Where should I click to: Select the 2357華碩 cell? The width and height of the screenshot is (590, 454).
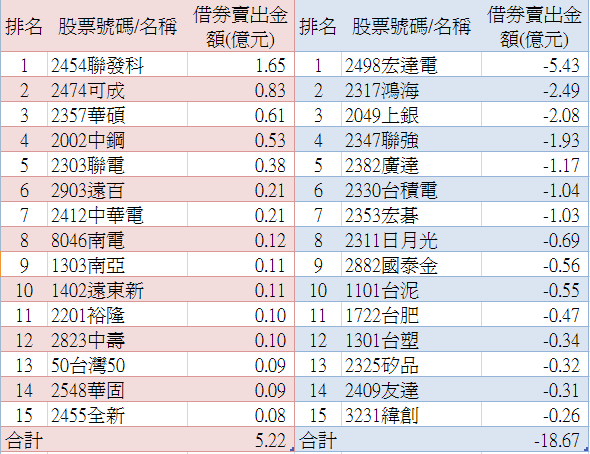point(117,115)
